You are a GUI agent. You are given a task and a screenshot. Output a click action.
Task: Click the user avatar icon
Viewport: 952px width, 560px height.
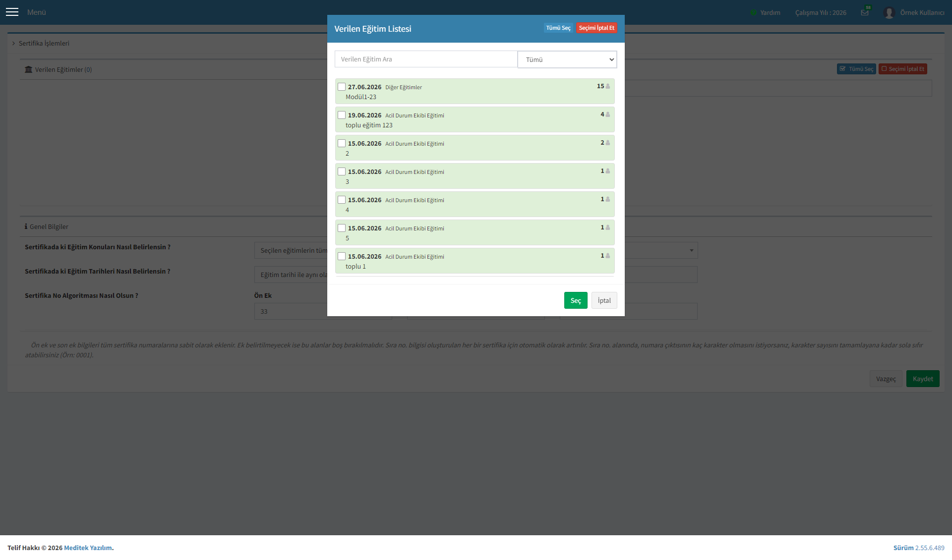pos(889,12)
